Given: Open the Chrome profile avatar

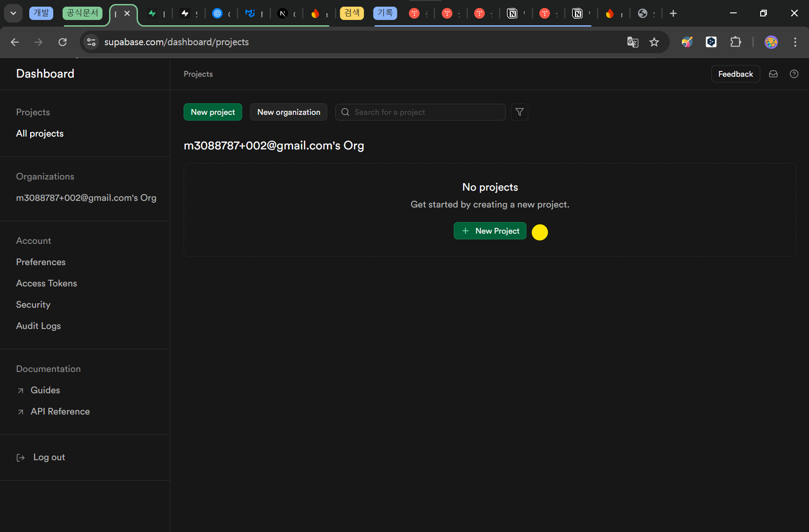Looking at the screenshot, I should (771, 42).
